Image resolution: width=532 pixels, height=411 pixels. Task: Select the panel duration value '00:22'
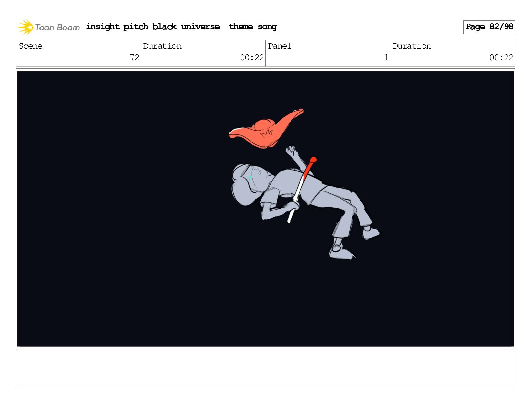pos(501,58)
